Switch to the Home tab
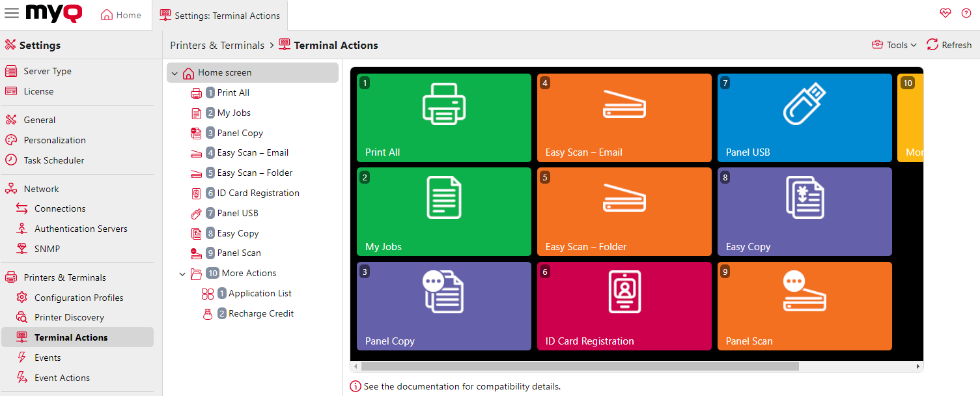980x396 pixels. click(x=120, y=14)
